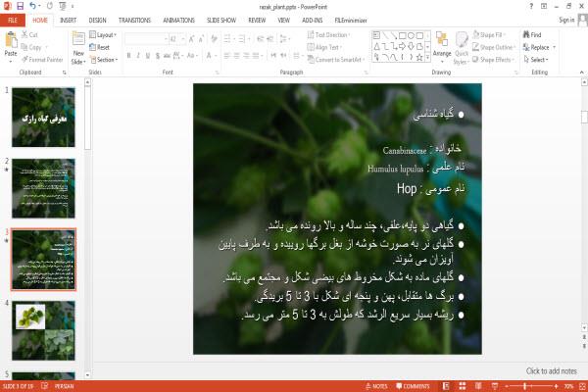Click the Save icon in quick access toolbar
This screenshot has width=588, height=392.
pyautogui.click(x=20, y=6)
